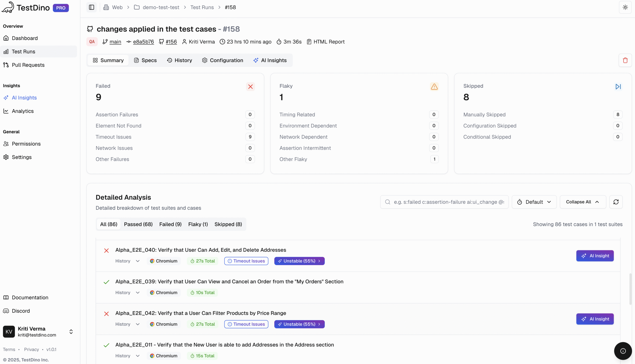Switch theme with the sun icon
The image size is (635, 364).
point(625,7)
